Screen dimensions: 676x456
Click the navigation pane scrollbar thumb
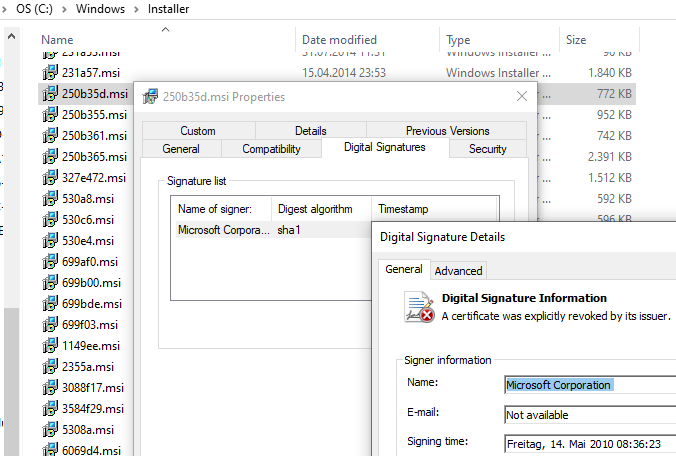point(12,382)
